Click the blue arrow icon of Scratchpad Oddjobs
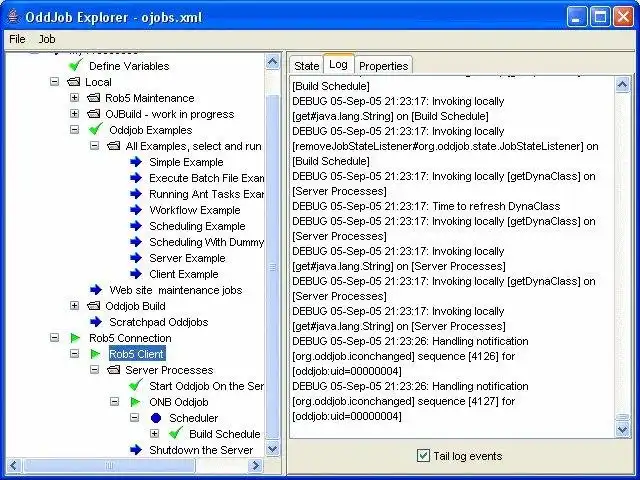 coord(96,322)
